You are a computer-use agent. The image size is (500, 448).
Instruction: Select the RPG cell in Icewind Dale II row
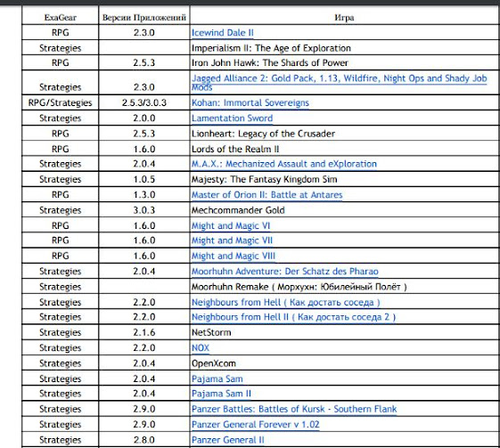61,33
